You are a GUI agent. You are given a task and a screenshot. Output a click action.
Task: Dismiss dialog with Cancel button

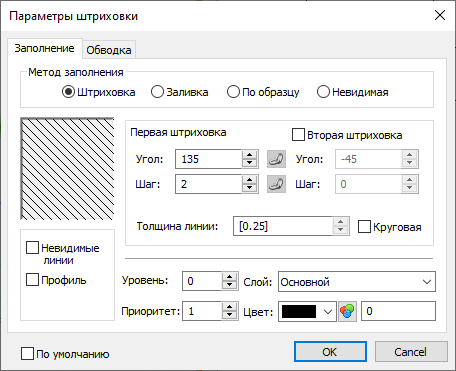(x=411, y=352)
